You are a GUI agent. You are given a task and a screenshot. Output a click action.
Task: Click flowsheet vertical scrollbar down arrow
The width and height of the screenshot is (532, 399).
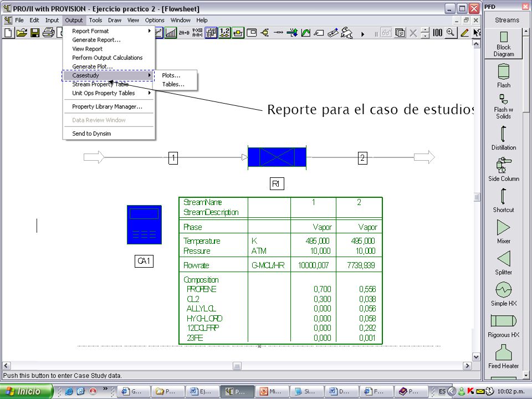(476, 357)
